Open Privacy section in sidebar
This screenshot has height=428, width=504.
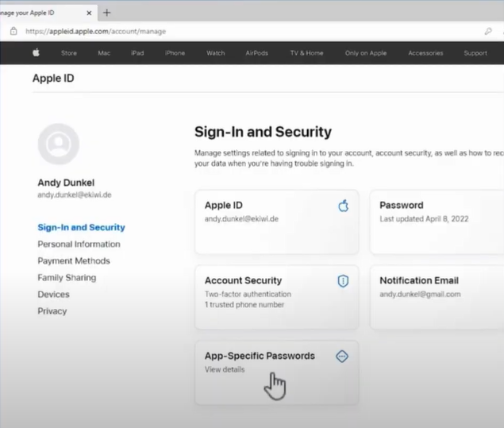pyautogui.click(x=52, y=311)
